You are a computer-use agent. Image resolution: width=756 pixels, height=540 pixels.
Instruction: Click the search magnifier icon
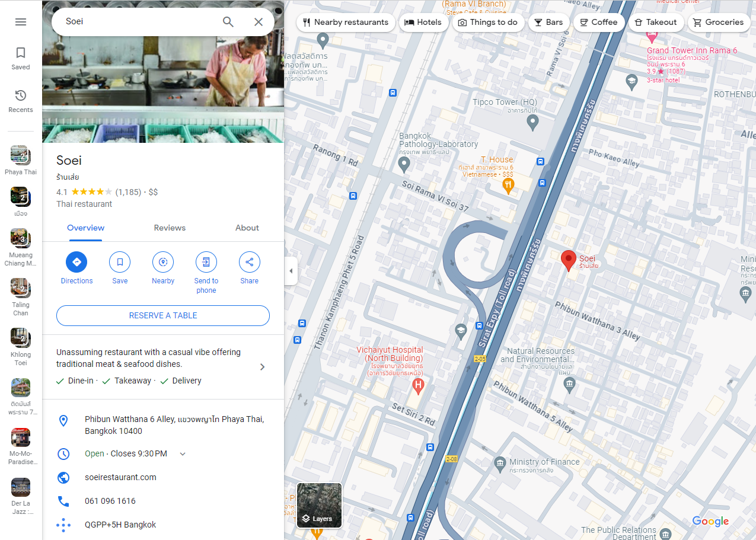(x=228, y=21)
